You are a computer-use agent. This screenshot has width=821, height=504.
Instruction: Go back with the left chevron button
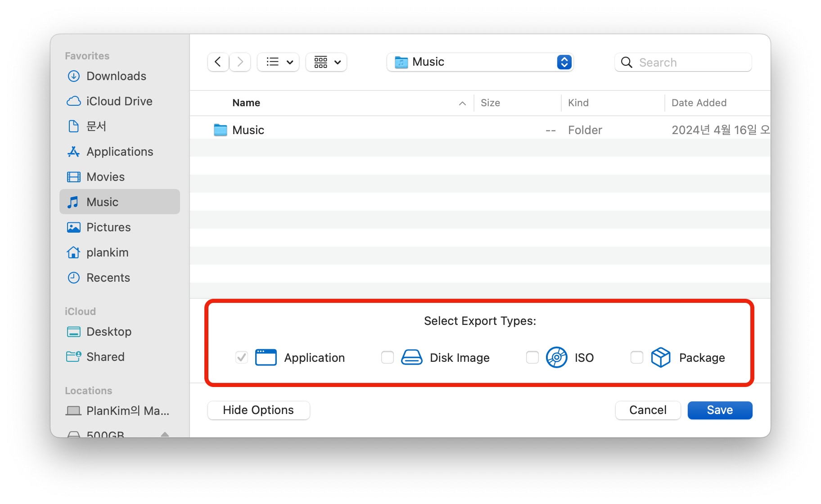tap(218, 62)
